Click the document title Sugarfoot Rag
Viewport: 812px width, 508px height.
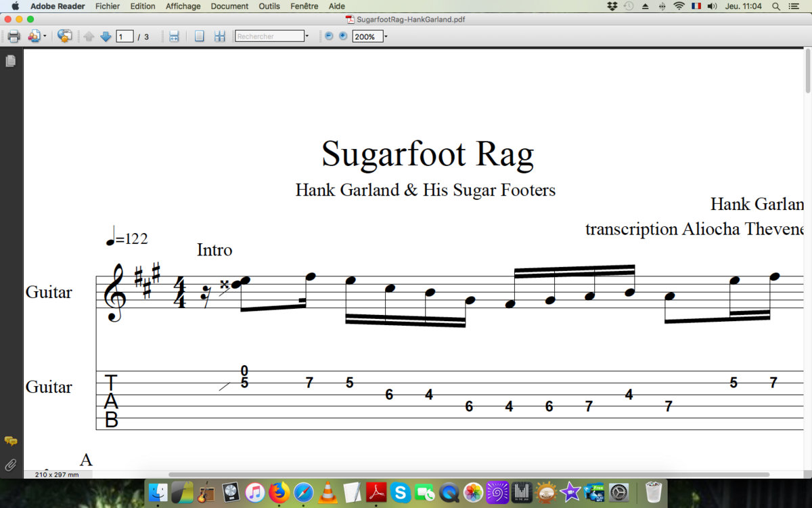pos(427,154)
